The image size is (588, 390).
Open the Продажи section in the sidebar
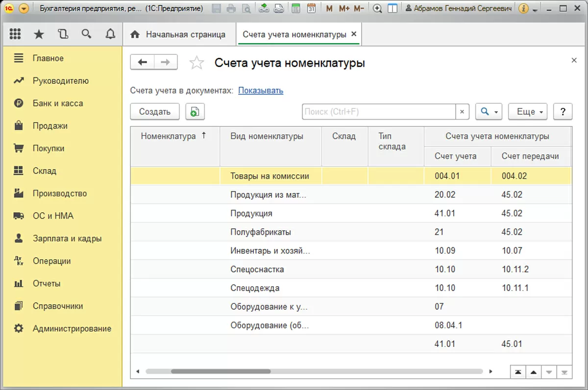coord(50,126)
